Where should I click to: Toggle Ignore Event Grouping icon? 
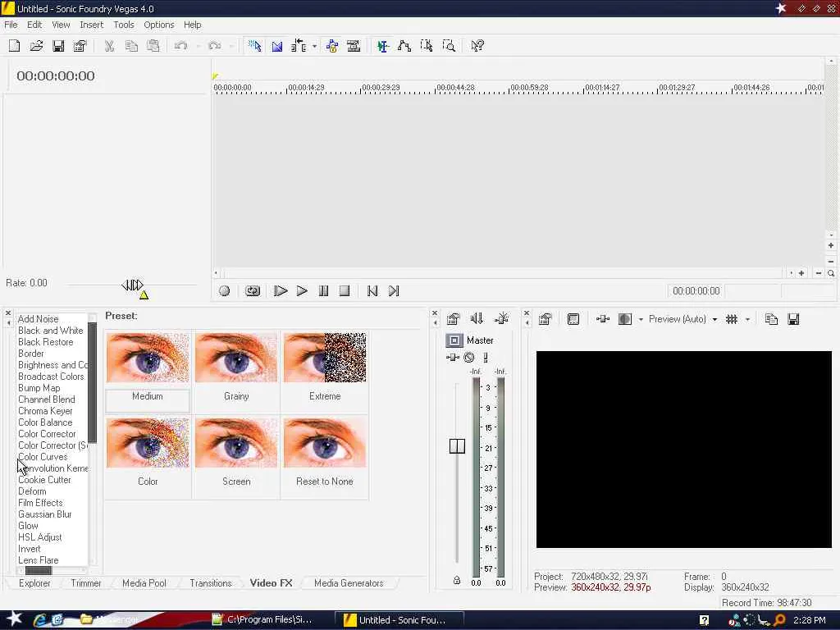click(x=354, y=46)
